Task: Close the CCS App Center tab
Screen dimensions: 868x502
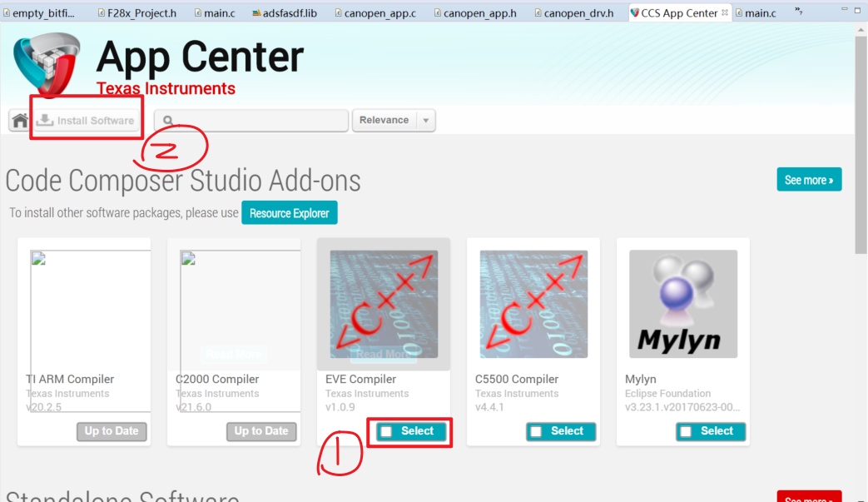Action: tap(725, 12)
